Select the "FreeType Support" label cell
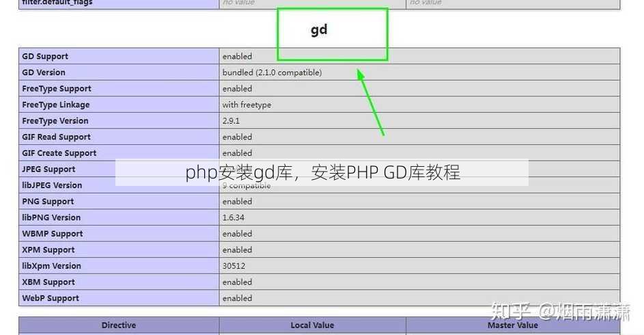This screenshot has height=335, width=644. point(119,88)
